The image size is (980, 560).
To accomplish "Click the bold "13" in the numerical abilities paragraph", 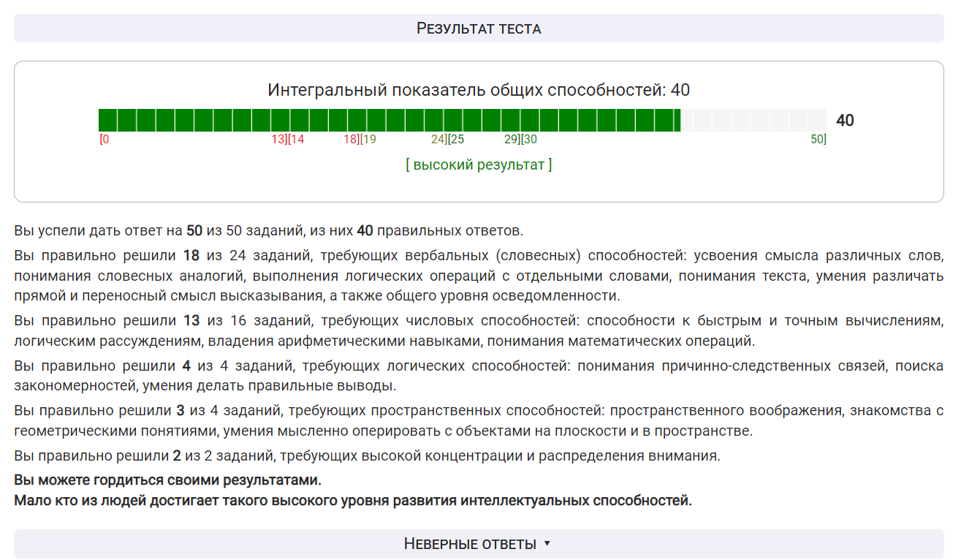I will point(191,320).
